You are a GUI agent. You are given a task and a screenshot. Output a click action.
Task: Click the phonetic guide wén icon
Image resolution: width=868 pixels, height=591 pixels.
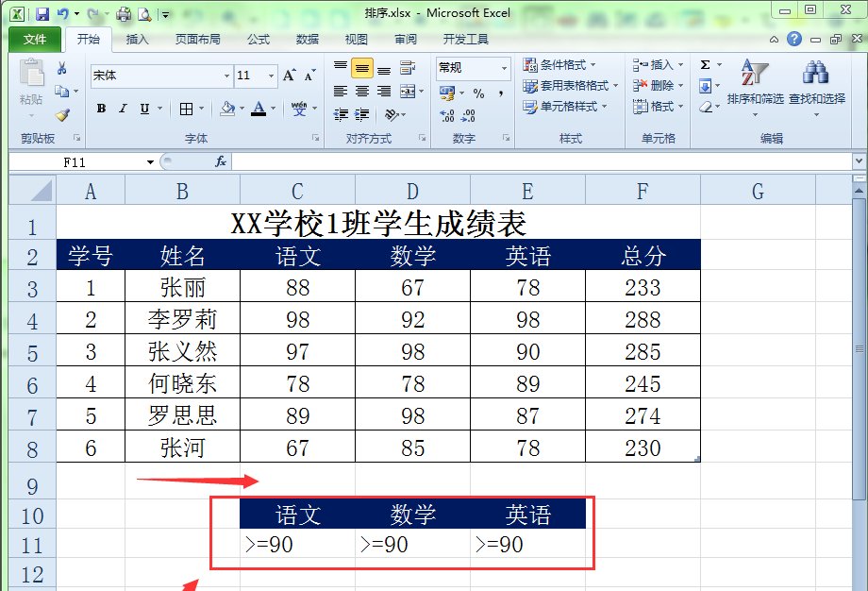click(299, 109)
